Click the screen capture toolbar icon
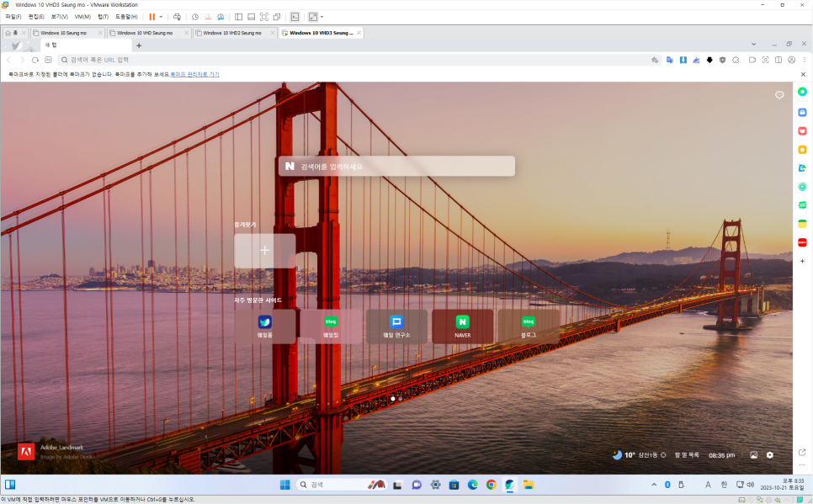The image size is (813, 504). tap(765, 60)
